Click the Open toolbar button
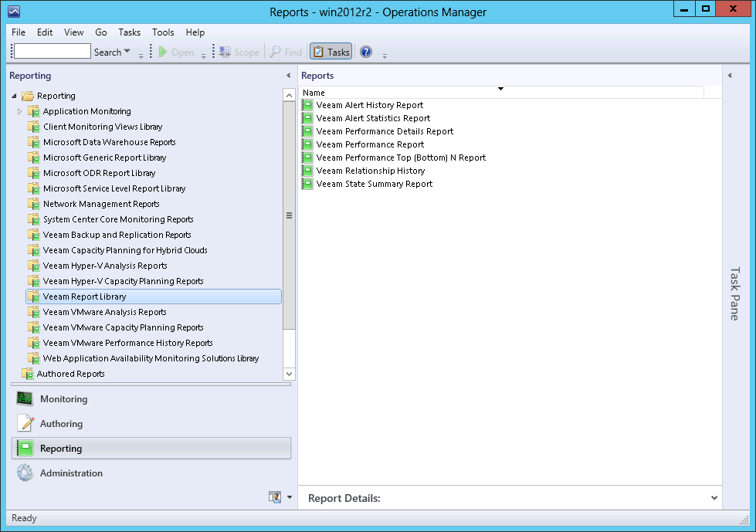This screenshot has height=532, width=756. [177, 52]
